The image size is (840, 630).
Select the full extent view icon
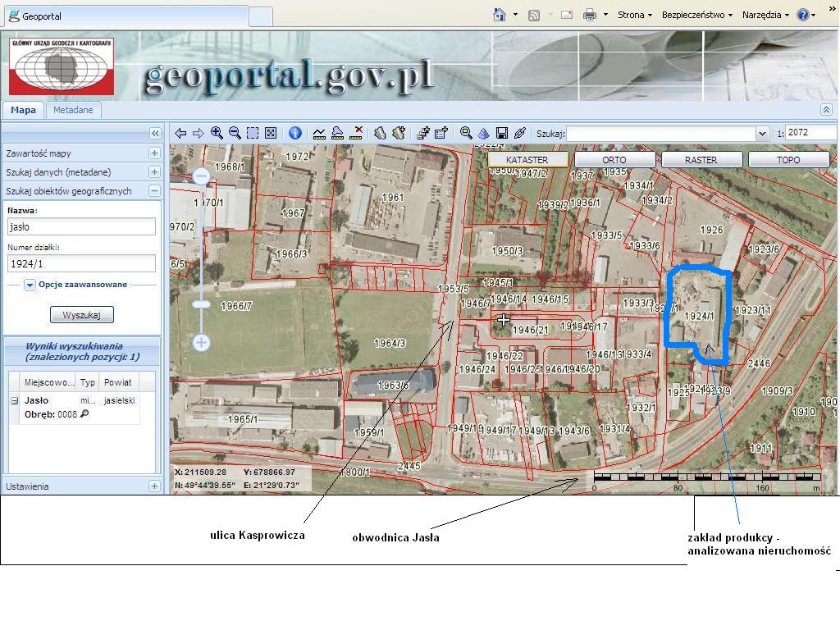[271, 133]
